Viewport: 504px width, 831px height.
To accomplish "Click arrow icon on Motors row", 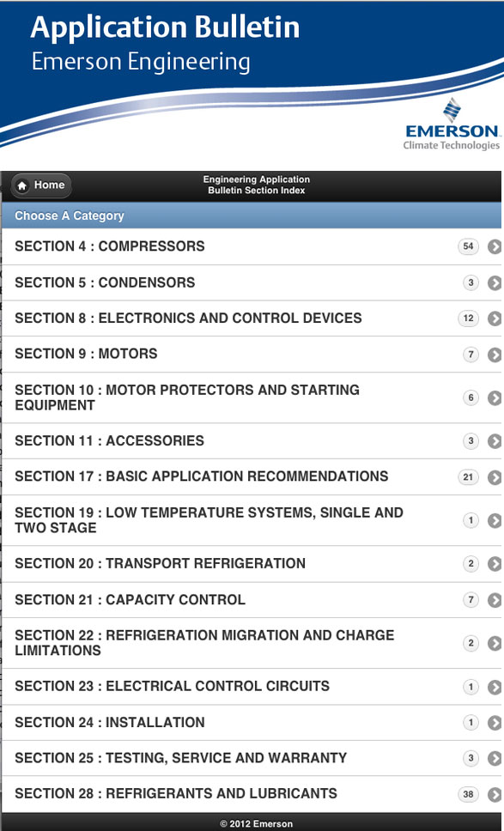I will click(495, 355).
